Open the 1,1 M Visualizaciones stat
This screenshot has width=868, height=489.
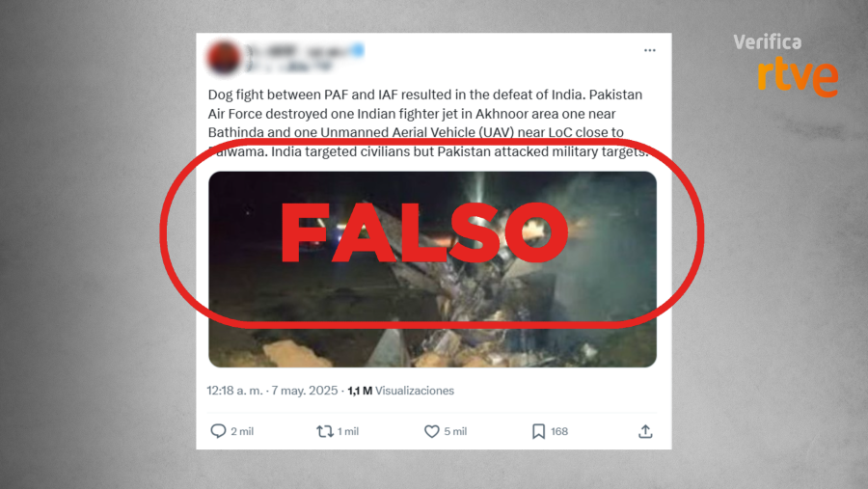pos(401,391)
